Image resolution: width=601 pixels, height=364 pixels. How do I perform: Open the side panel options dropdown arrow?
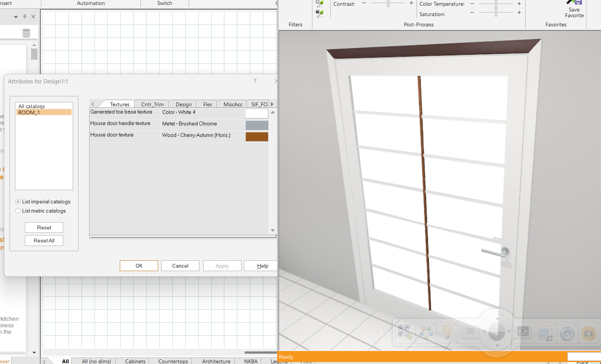16,17
